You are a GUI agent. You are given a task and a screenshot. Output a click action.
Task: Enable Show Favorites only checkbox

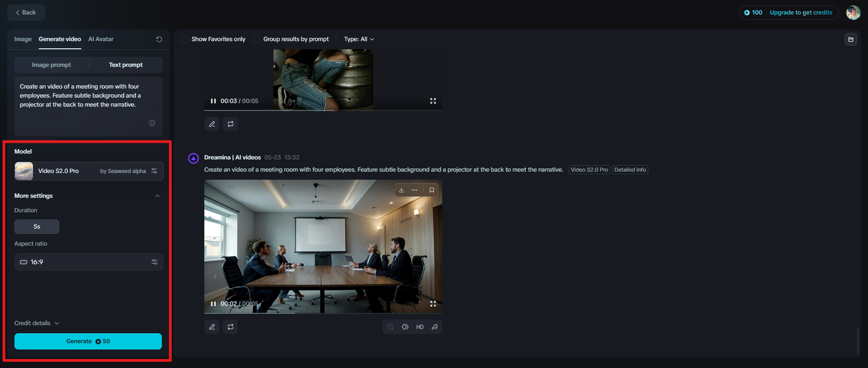coord(184,39)
